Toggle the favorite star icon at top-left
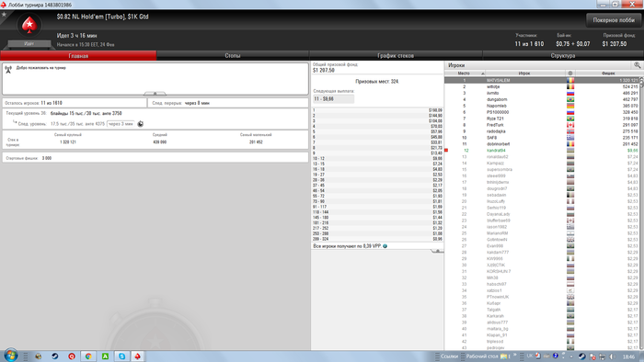The image size is (644, 362). (x=5, y=15)
